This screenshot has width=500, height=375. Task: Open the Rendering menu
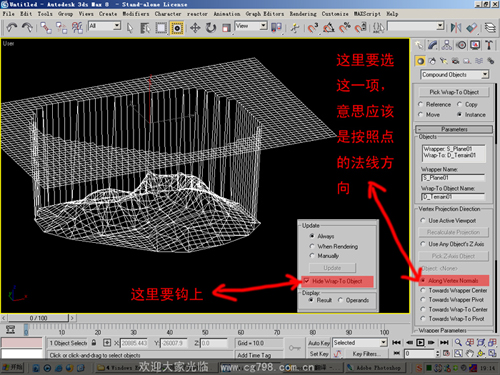pos(303,14)
